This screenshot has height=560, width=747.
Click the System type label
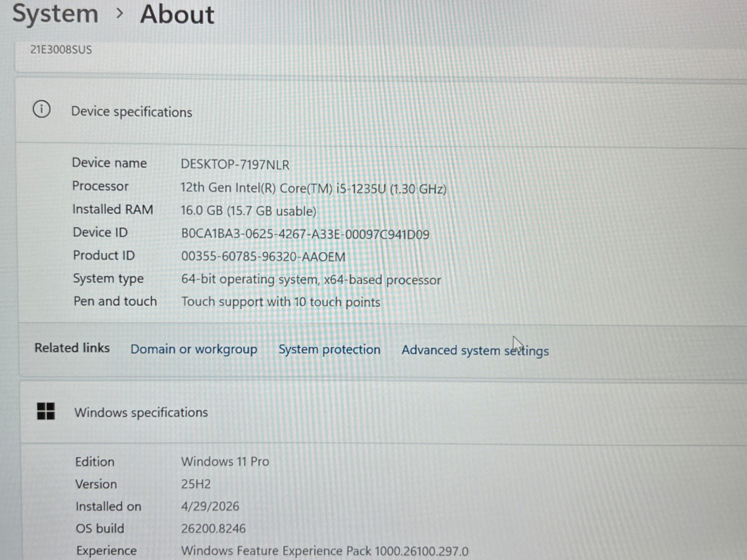108,279
